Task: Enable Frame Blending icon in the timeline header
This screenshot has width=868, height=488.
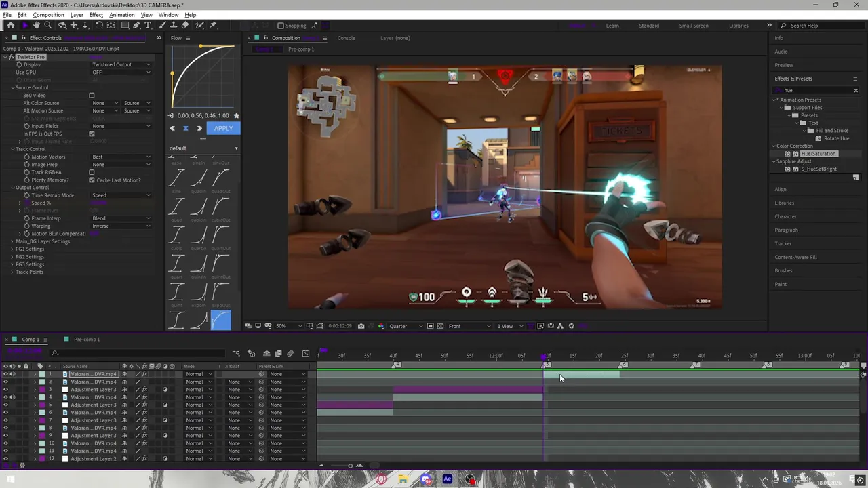Action: click(279, 354)
